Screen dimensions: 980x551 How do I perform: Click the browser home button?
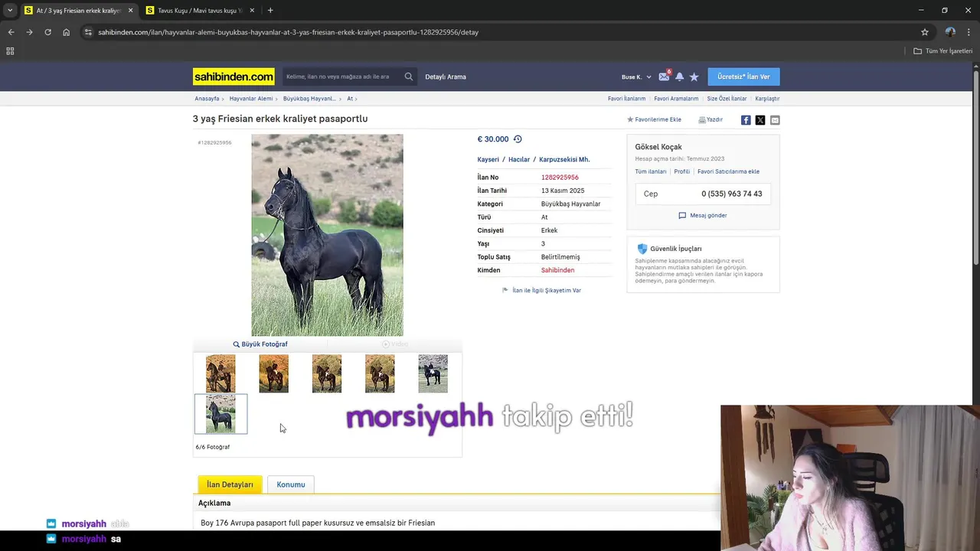coord(66,32)
